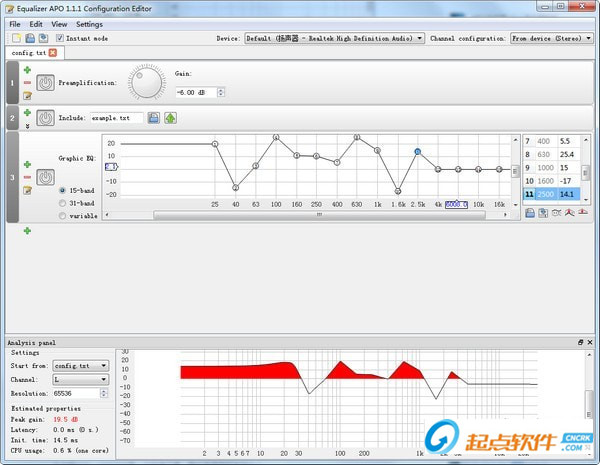600x465 pixels.
Task: Select band table cell 1000
Action: [x=546, y=168]
